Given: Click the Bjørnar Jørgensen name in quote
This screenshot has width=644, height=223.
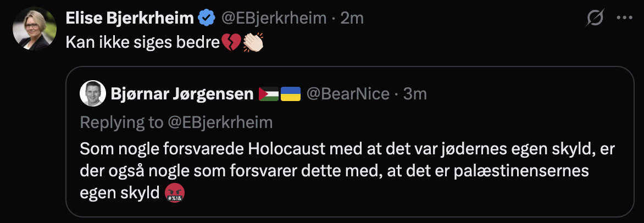Looking at the screenshot, I should [x=182, y=94].
